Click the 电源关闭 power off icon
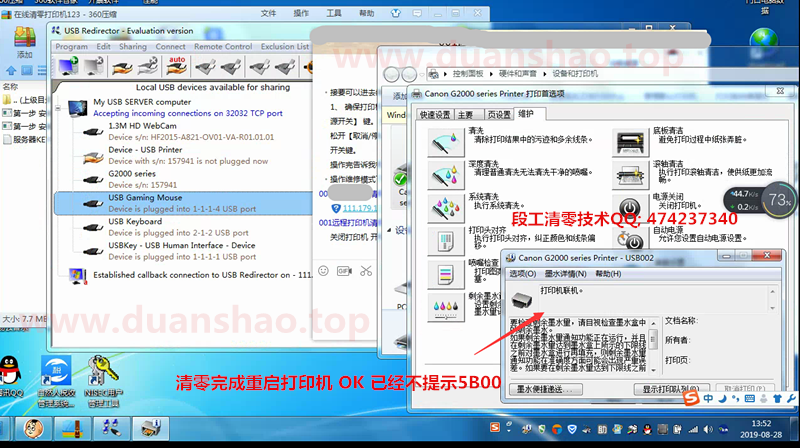 pyautogui.click(x=630, y=208)
